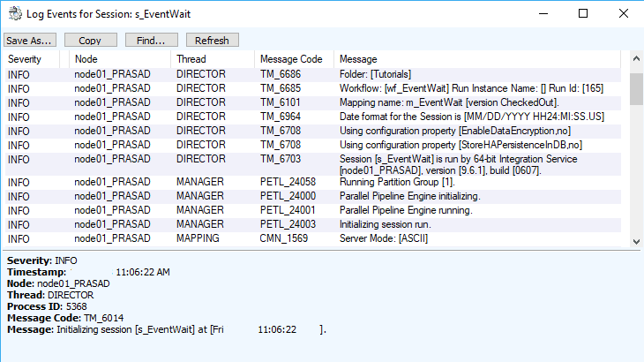Click the Save As... button
644x362 pixels.
[30, 41]
